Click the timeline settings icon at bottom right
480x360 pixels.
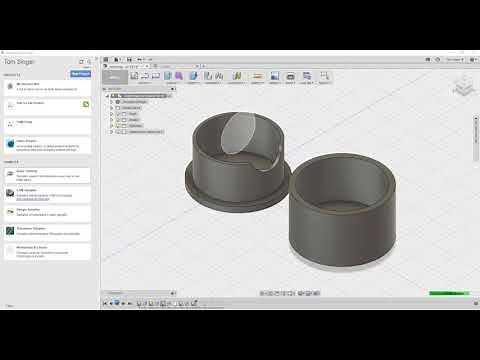[x=476, y=303]
